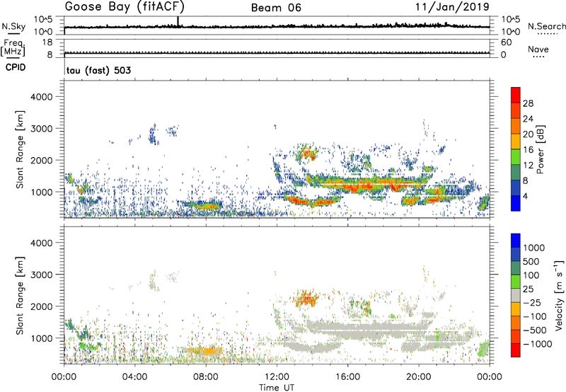The height and width of the screenshot is (392, 566).
Task: Click the '28' label on Power color bar
Action: (x=528, y=103)
